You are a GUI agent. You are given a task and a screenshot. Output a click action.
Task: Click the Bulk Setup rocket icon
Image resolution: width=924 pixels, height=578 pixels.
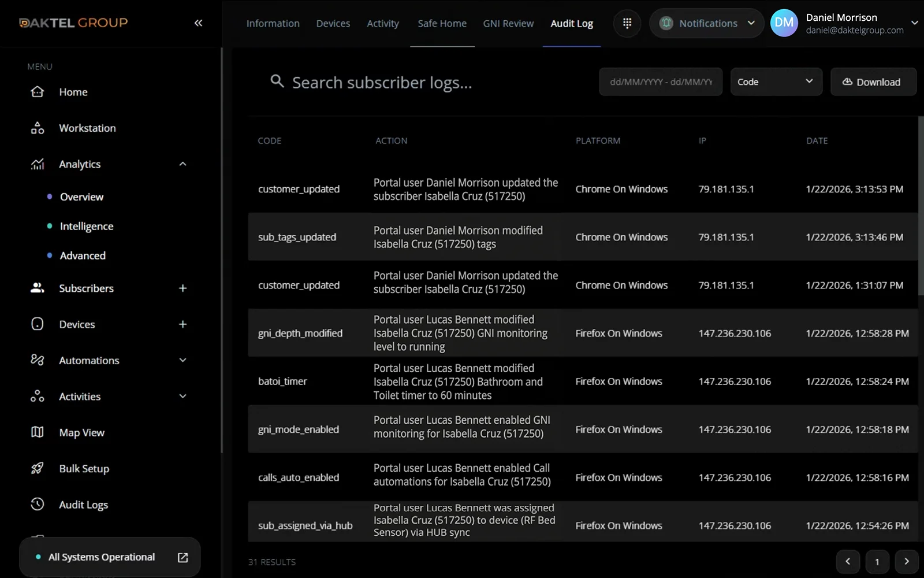(x=38, y=469)
